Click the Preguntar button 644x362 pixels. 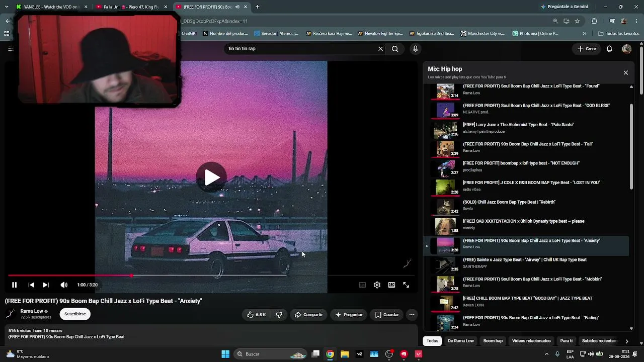[349, 315]
